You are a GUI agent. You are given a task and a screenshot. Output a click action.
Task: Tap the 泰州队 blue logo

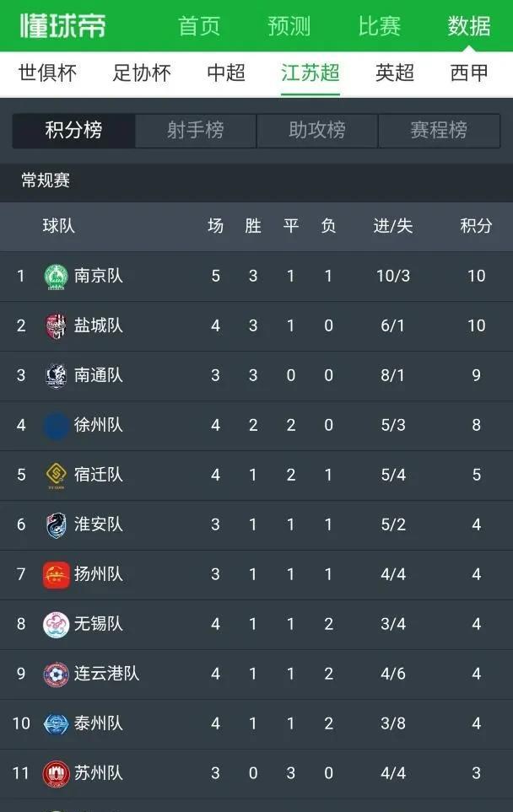pos(57,723)
